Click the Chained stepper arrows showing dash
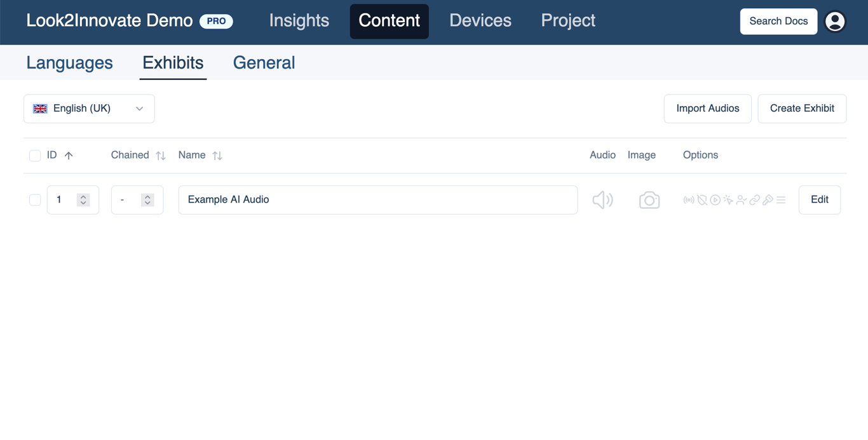Screen dimensions: 868x440 tap(147, 200)
